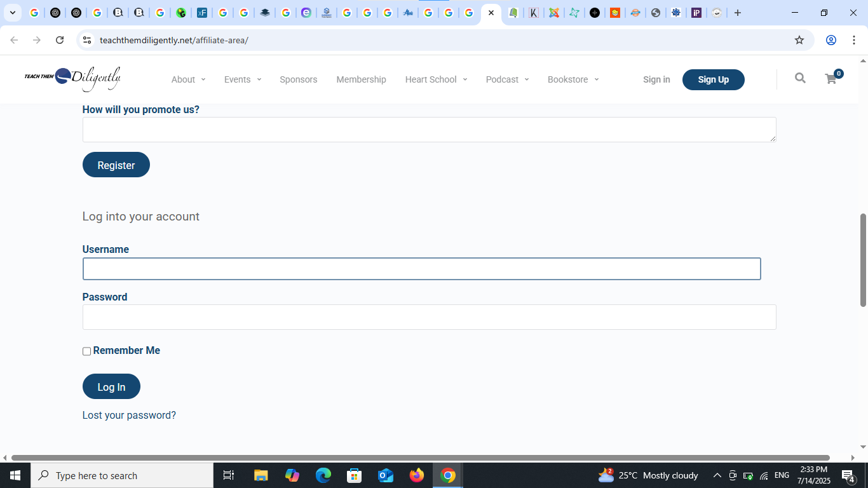This screenshot has width=868, height=488.
Task: Tick the Remember Me checkbox
Action: 86,351
